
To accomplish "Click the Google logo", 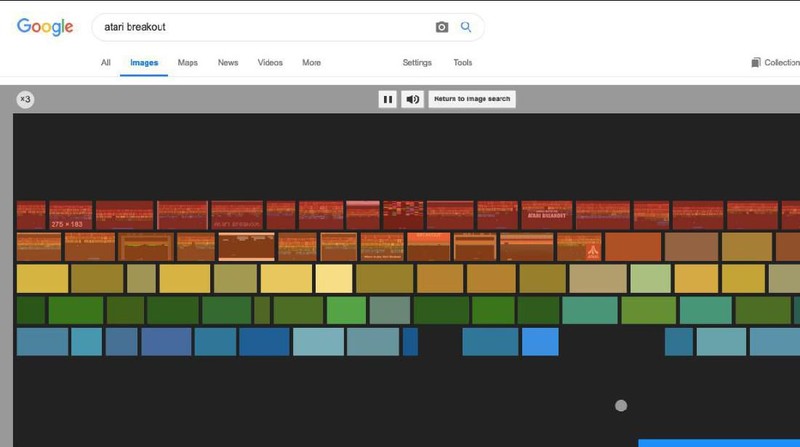I will tap(45, 27).
